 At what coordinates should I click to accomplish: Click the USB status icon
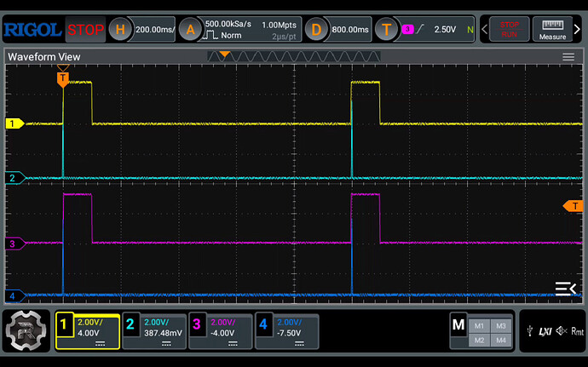[x=531, y=330]
